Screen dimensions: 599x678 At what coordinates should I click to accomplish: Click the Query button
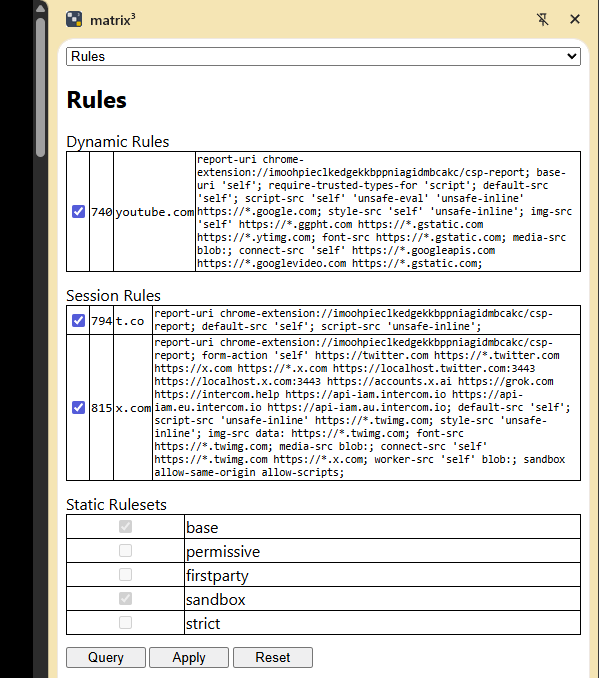106,657
